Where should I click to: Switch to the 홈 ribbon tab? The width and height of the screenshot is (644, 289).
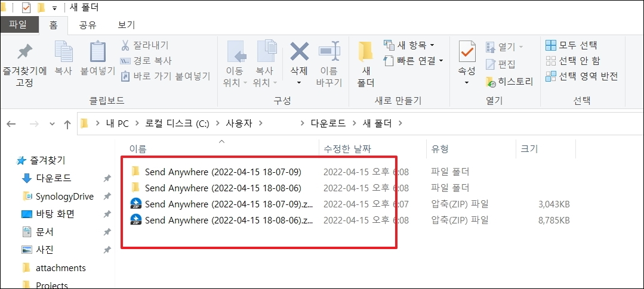[x=53, y=25]
